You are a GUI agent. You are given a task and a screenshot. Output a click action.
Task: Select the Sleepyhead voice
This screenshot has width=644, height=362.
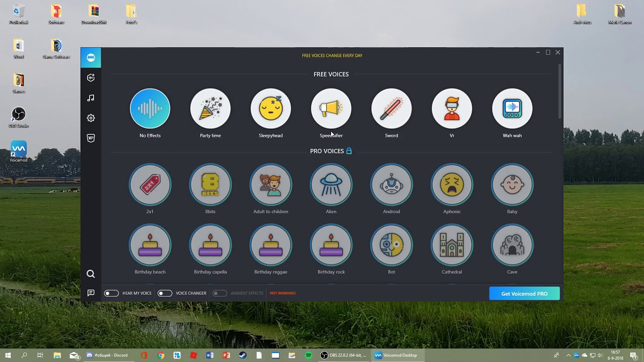pos(271,109)
